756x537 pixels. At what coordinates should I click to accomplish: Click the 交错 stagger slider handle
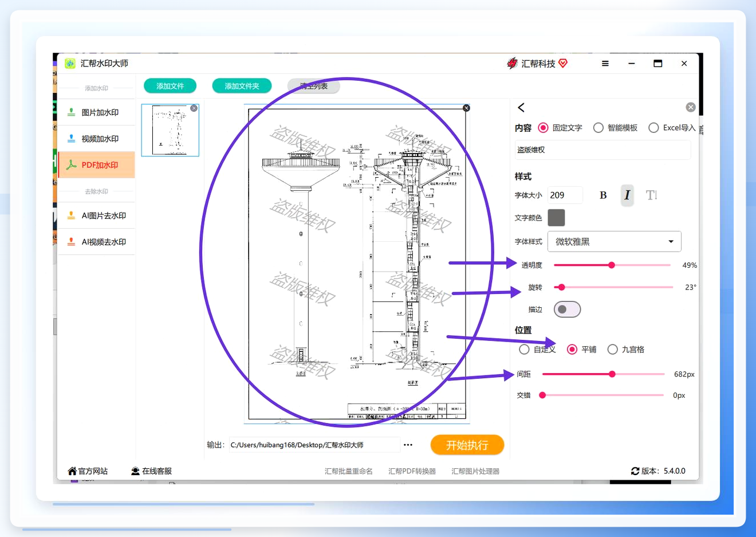[x=542, y=395]
